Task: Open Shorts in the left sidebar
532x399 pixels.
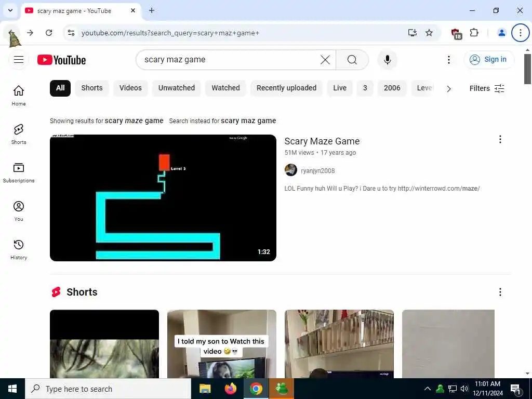Action: [19, 134]
